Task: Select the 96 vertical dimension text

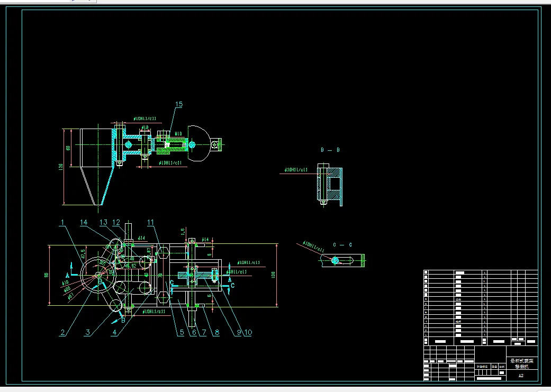Action: (x=47, y=275)
